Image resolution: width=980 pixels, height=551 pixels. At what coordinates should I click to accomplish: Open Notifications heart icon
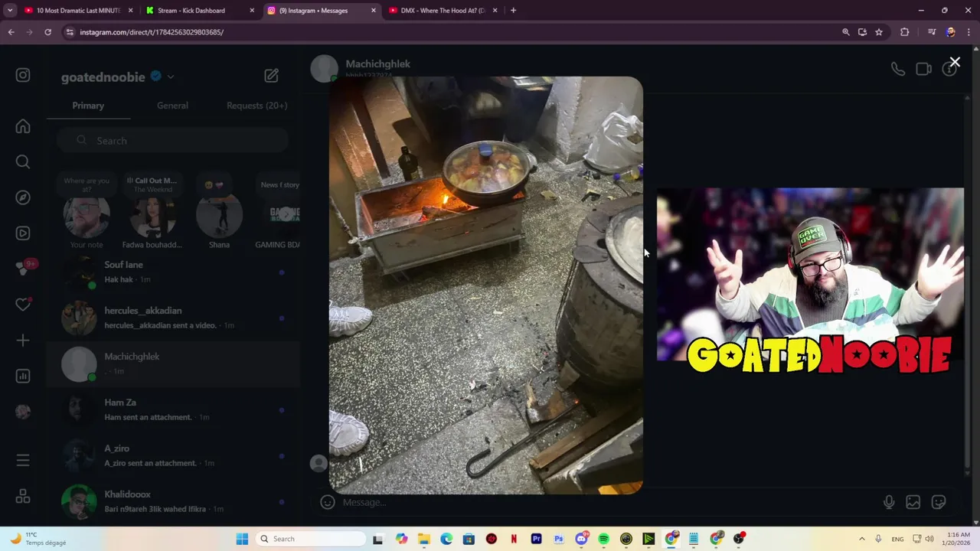[23, 305]
